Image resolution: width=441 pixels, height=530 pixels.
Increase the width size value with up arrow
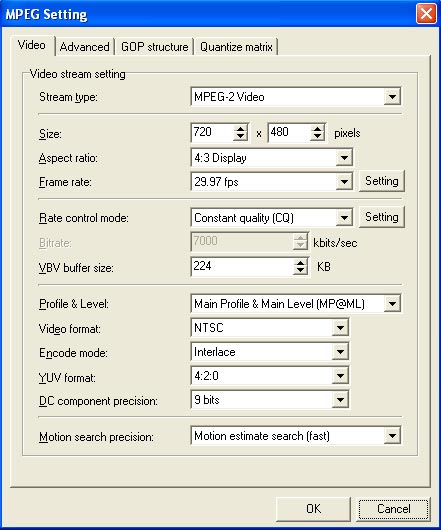pos(240,129)
